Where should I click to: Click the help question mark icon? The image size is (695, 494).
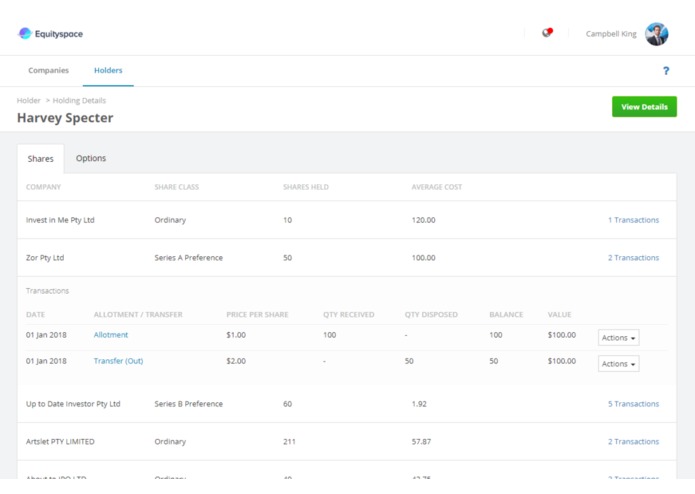666,71
